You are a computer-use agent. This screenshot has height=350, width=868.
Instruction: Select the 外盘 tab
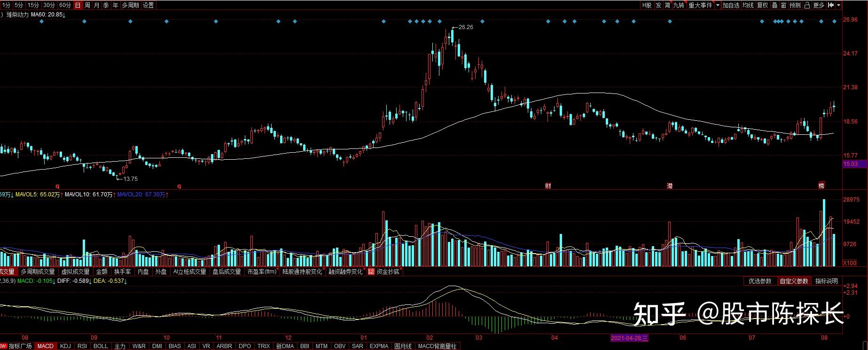coord(161,272)
